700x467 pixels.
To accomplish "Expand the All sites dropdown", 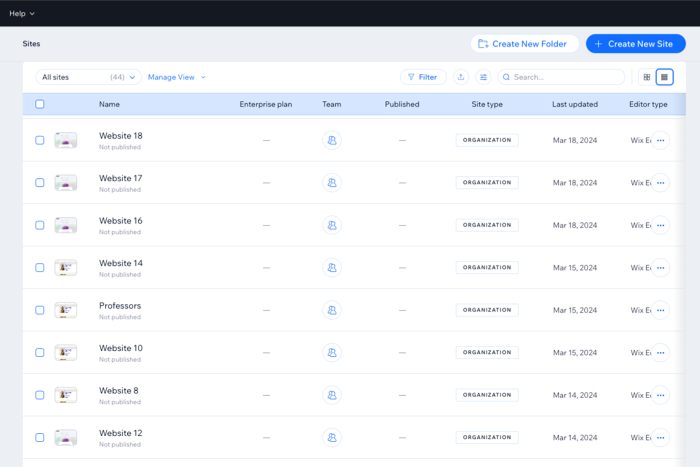I will tap(88, 77).
